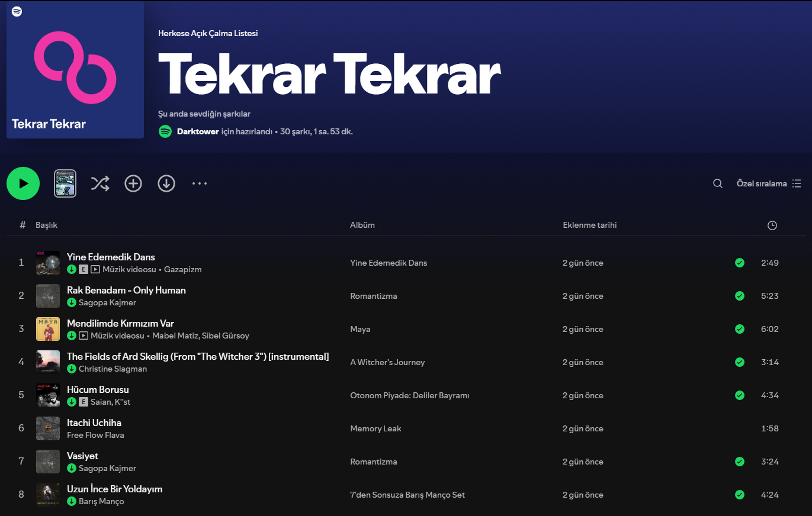Select the track Mendilimde Kırmızım Var
This screenshot has height=516, width=812.
click(120, 323)
